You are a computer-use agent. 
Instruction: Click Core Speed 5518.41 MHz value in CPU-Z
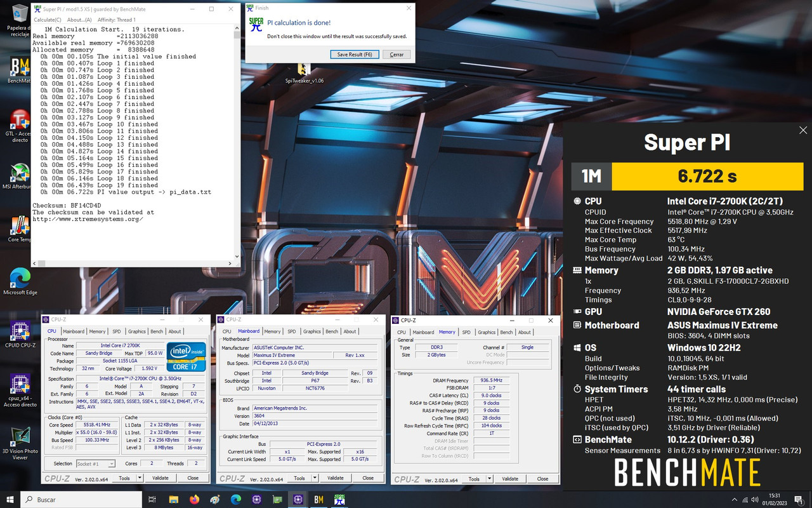[x=97, y=425]
